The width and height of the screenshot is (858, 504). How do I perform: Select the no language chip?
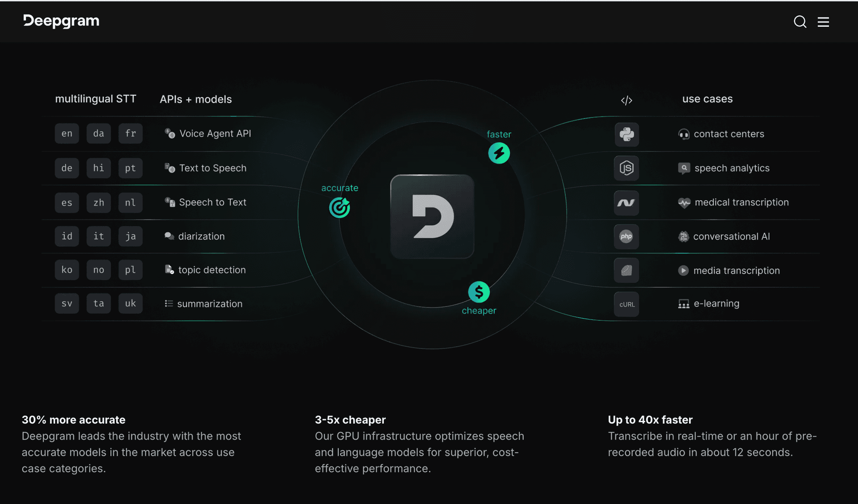(x=99, y=270)
